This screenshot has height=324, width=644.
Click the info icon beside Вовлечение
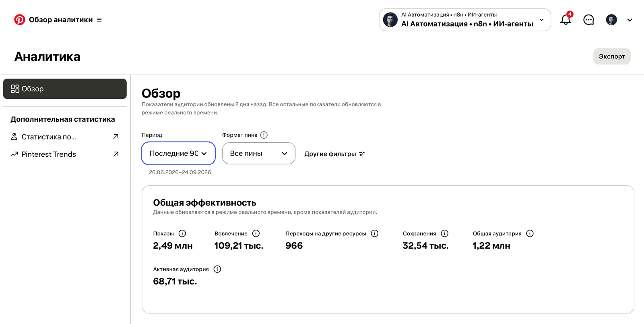(256, 233)
